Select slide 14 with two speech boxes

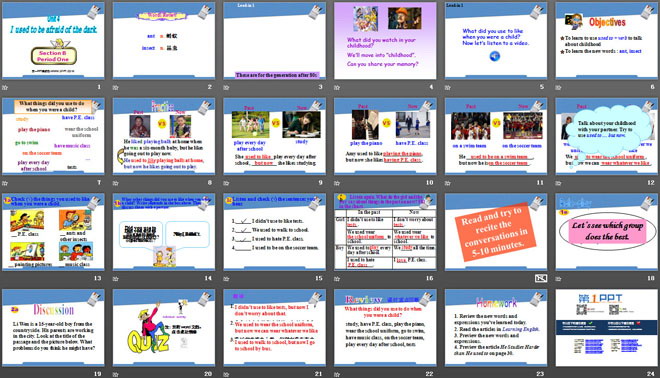164,232
